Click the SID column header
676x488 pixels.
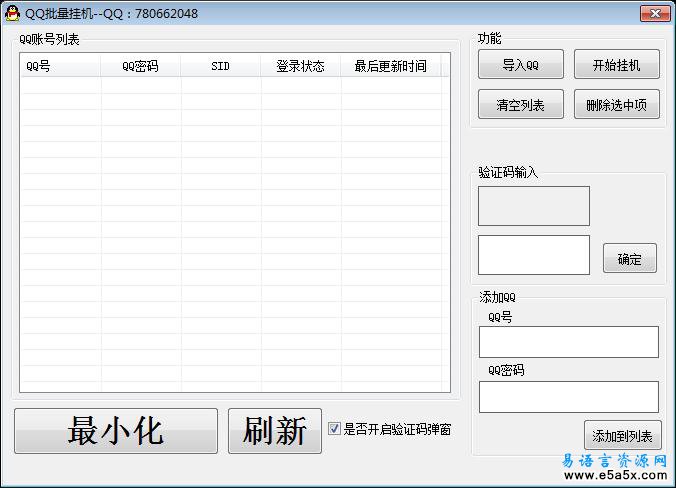(221, 66)
